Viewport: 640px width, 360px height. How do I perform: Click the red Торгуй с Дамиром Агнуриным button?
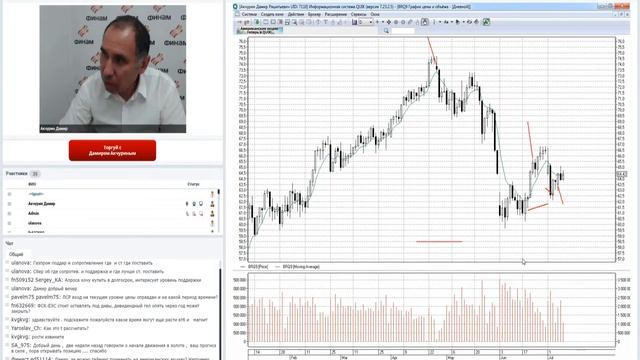[x=112, y=150]
